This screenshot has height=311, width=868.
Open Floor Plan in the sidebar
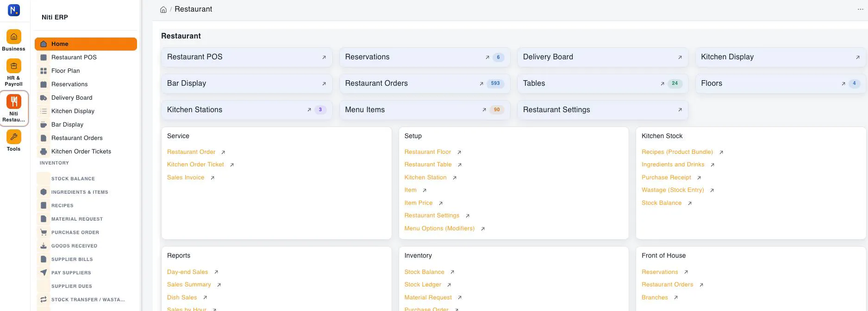point(65,71)
